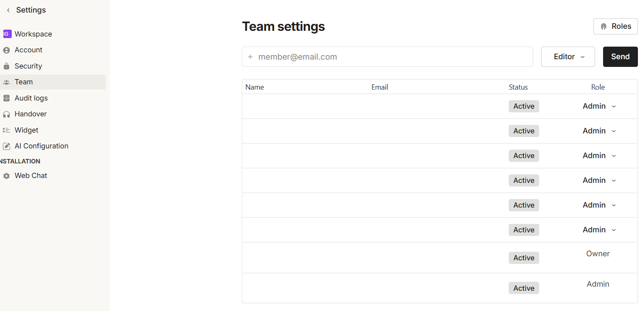The image size is (644, 311).
Task: Open the Team settings menu item
Action: tap(24, 82)
